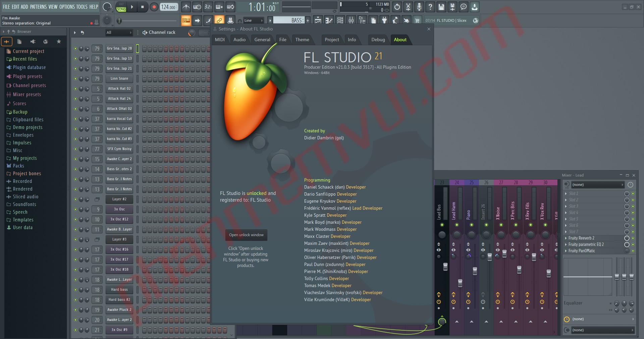
Task: Toggle SONG mode on the transport switch
Action: tap(121, 9)
